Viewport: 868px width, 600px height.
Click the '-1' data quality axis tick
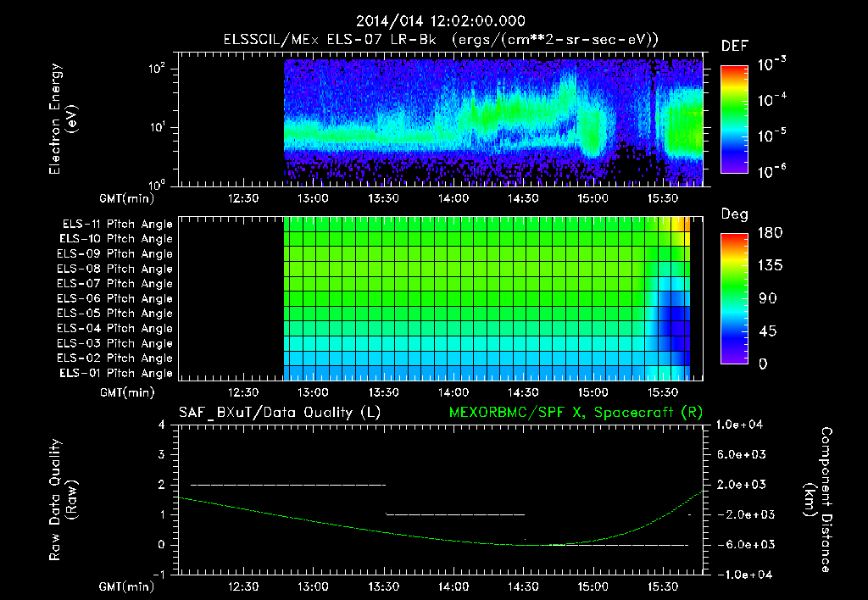(x=159, y=575)
